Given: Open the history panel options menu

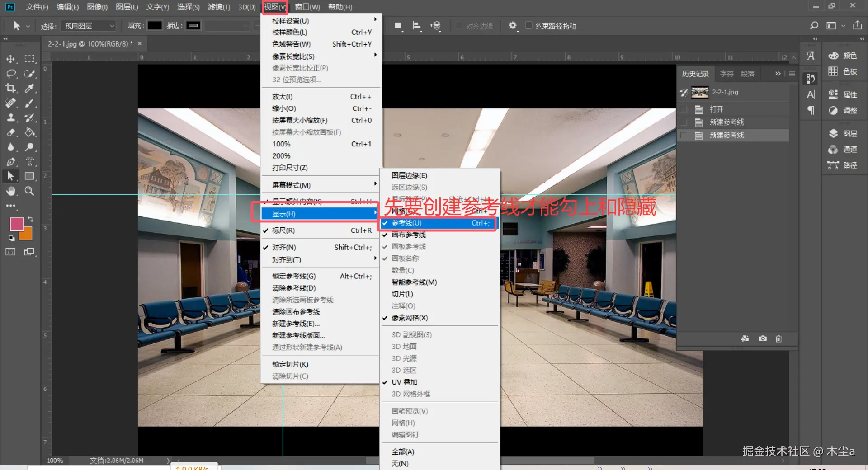Looking at the screenshot, I should (x=792, y=74).
